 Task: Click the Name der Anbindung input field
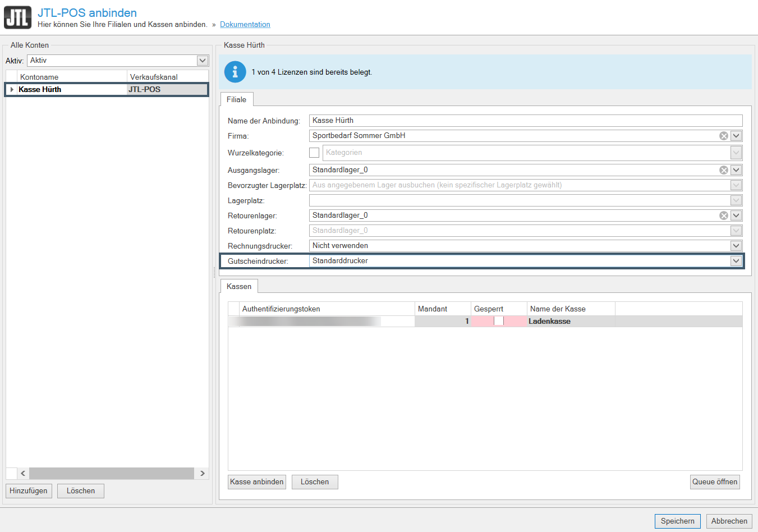coord(526,121)
